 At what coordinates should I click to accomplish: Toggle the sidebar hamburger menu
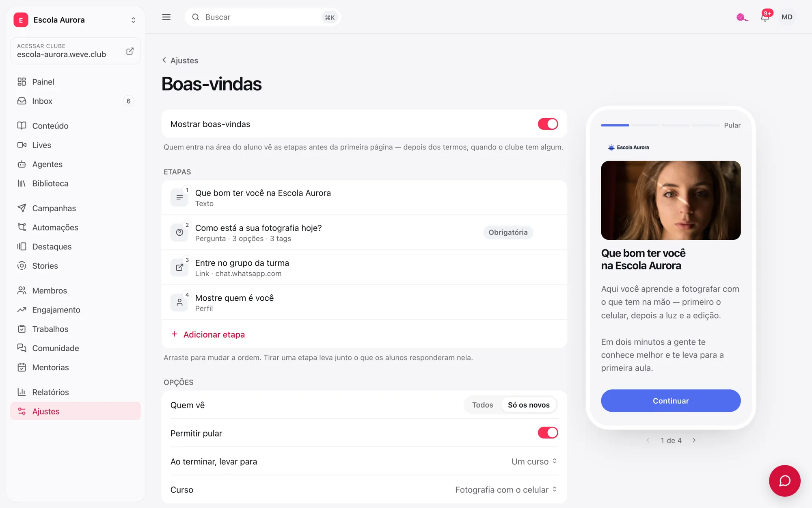pyautogui.click(x=166, y=17)
